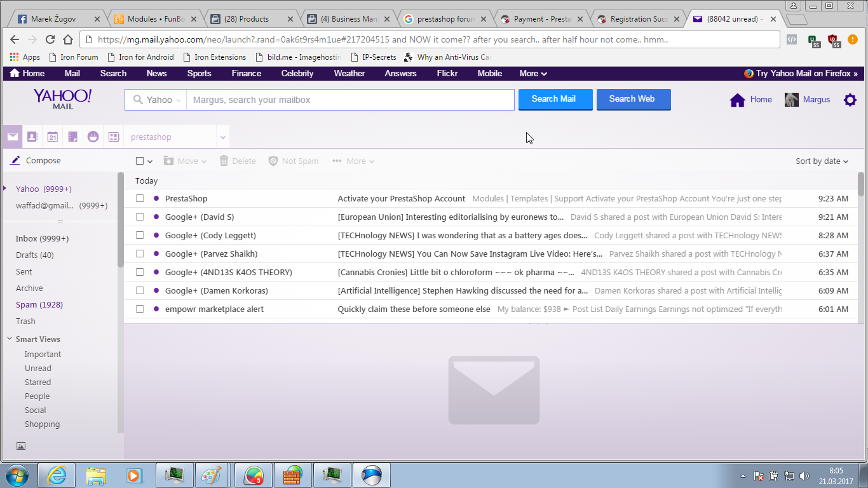Image resolution: width=868 pixels, height=488 pixels.
Task: Click the browser address bar
Action: click(430, 39)
